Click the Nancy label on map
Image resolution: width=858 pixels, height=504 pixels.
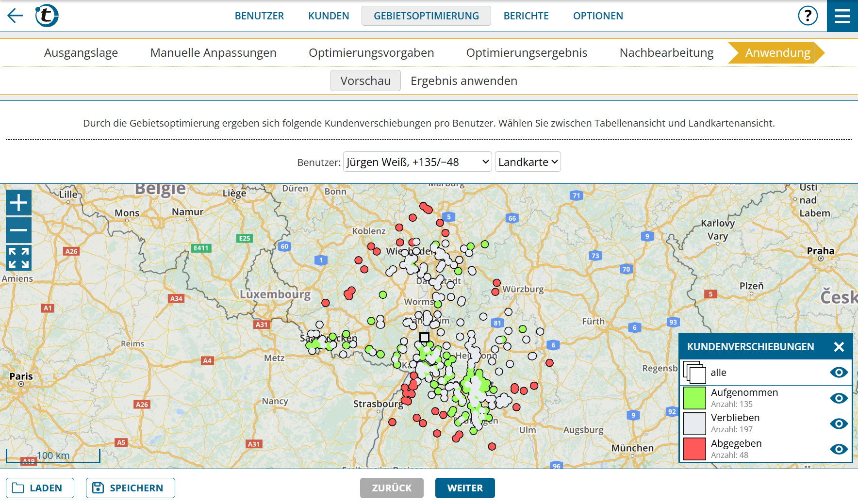(x=275, y=401)
